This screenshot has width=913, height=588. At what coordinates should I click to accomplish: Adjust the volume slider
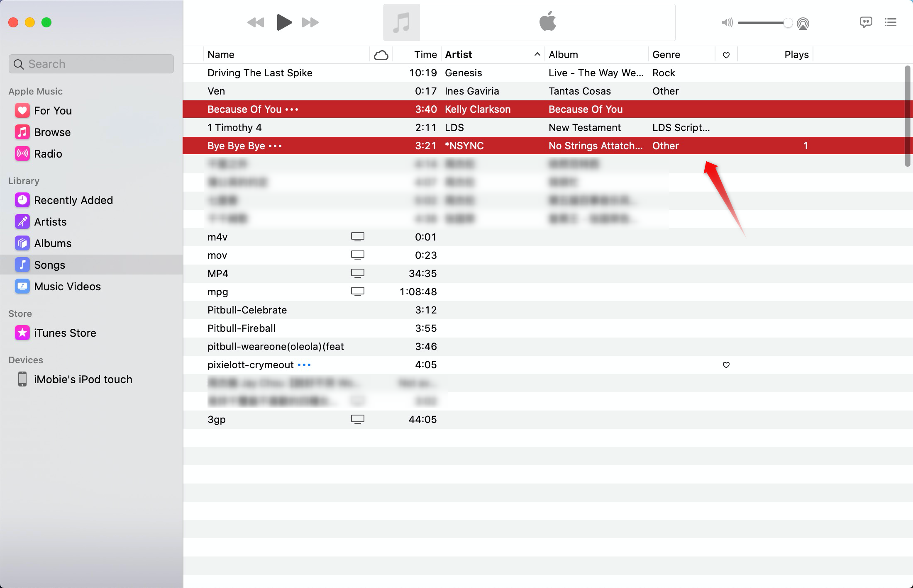click(x=765, y=23)
